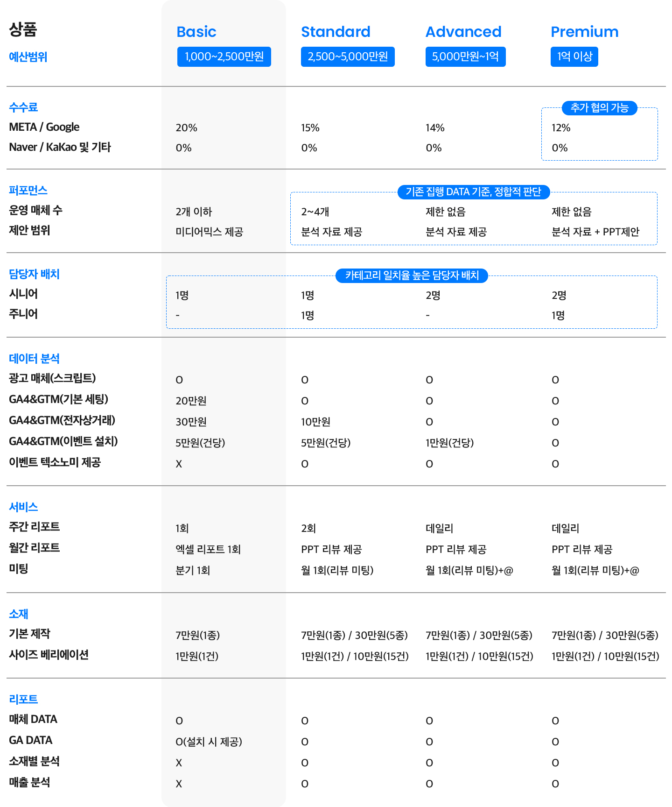Click the 추가 협의 가능 label
This screenshot has width=672, height=807.
pyautogui.click(x=600, y=108)
